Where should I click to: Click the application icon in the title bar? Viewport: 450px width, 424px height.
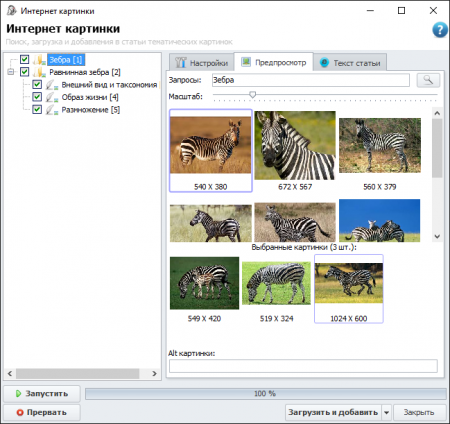click(x=11, y=10)
